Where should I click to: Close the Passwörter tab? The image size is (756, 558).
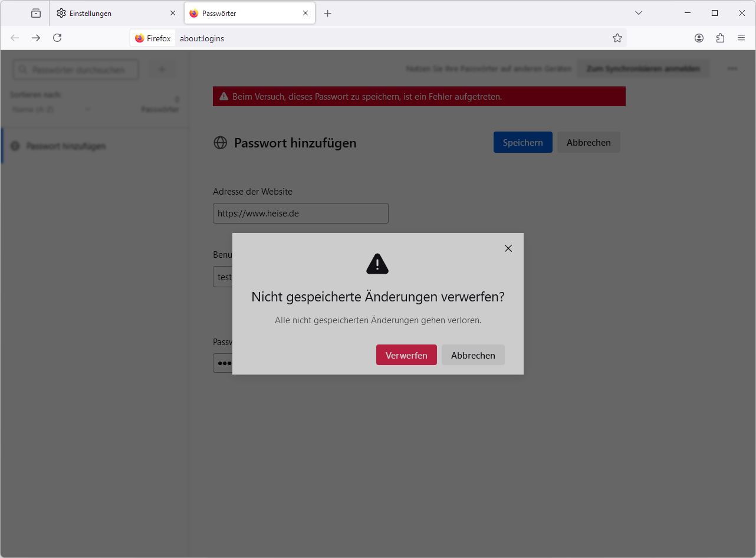(305, 13)
